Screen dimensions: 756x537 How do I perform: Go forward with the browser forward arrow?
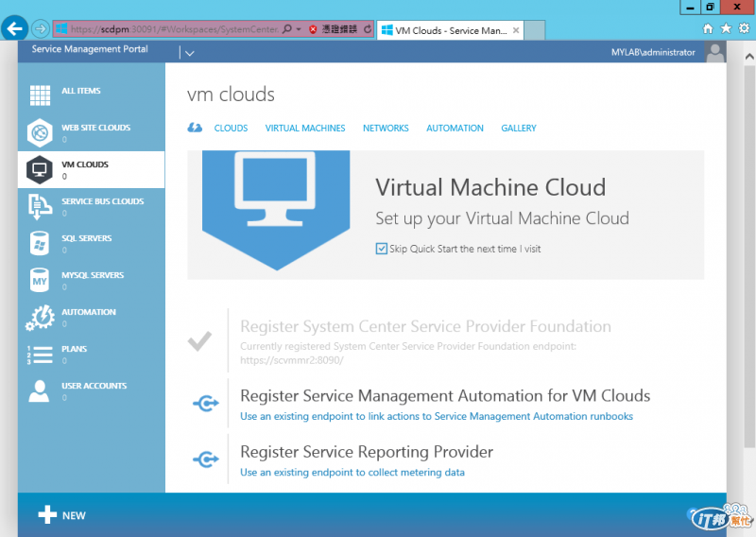click(x=41, y=29)
